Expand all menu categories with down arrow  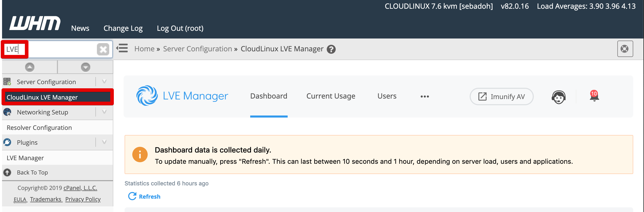point(86,67)
